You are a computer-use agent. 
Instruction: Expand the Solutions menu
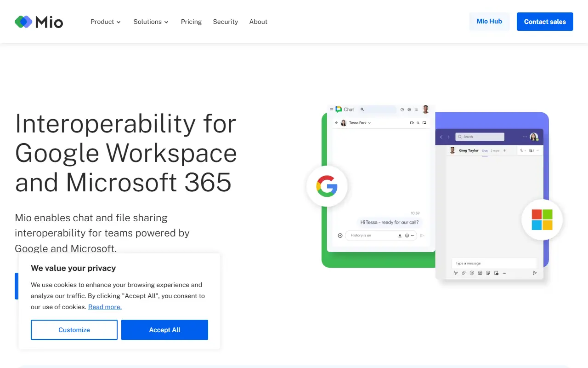point(151,22)
